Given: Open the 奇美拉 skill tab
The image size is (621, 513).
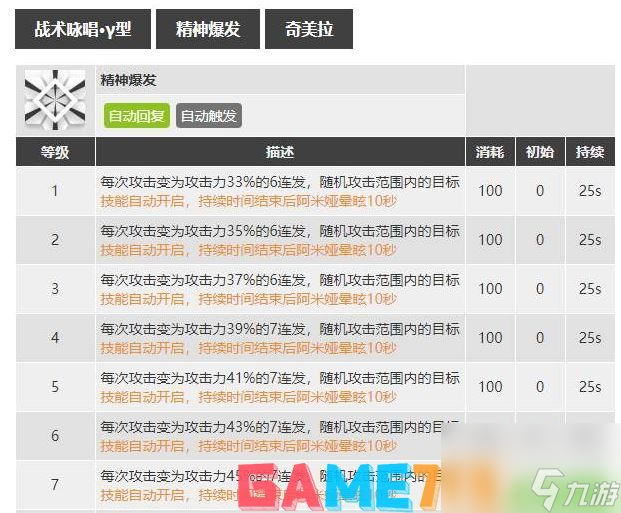Looking at the screenshot, I should 309,29.
